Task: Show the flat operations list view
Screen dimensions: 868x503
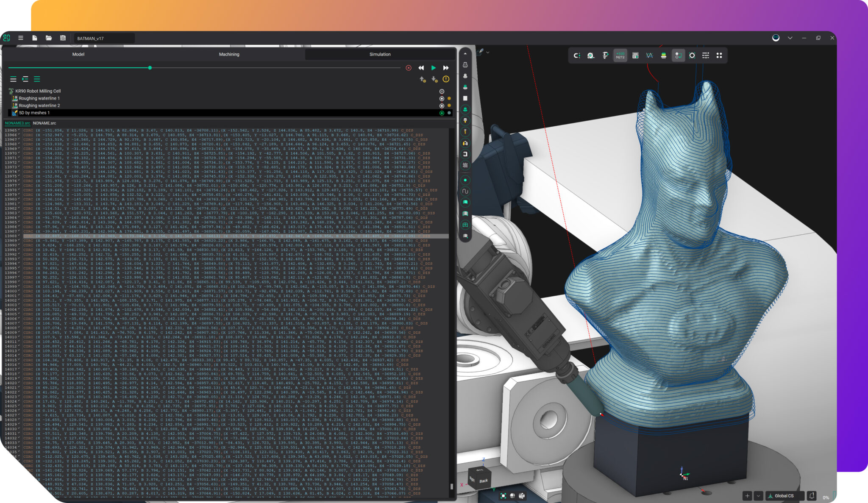Action: [x=14, y=79]
